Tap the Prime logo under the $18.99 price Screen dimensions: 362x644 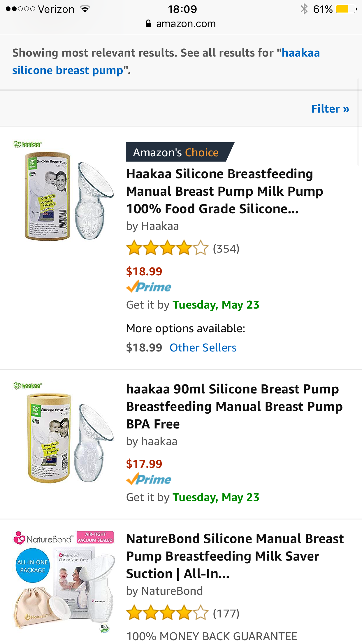[x=149, y=287]
